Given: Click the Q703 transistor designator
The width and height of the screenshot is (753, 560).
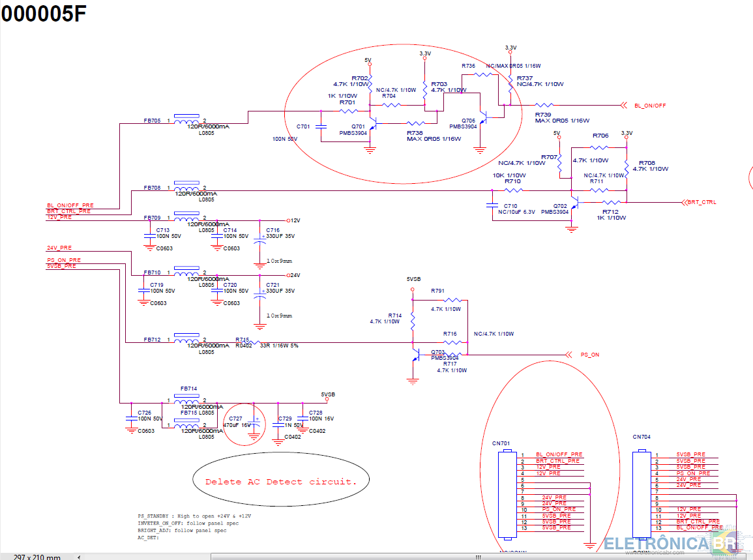Looking at the screenshot, I should [438, 352].
